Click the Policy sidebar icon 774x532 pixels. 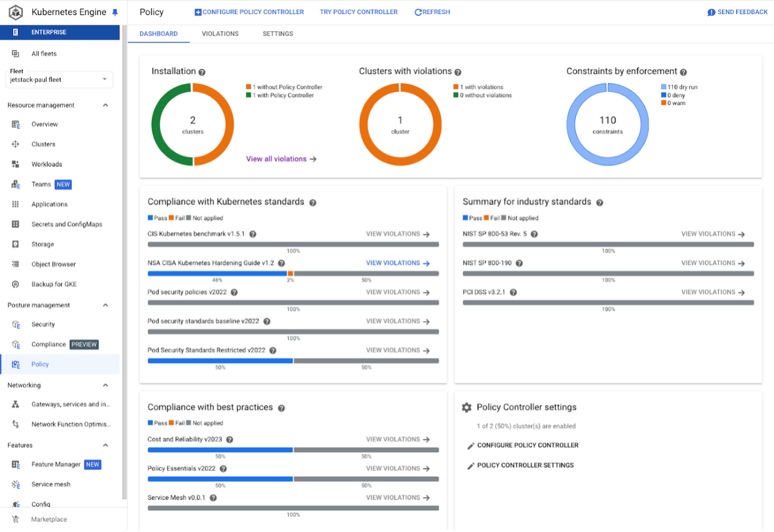[16, 365]
